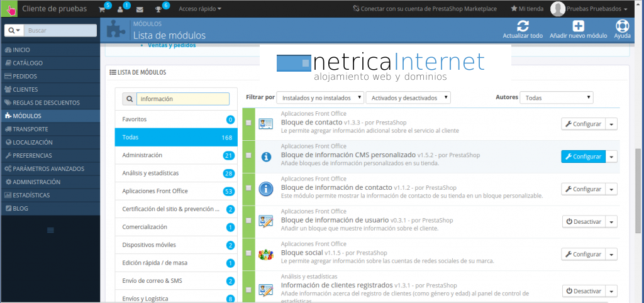
Task: Click the Bloque de contacto module icon
Action: coord(266,123)
